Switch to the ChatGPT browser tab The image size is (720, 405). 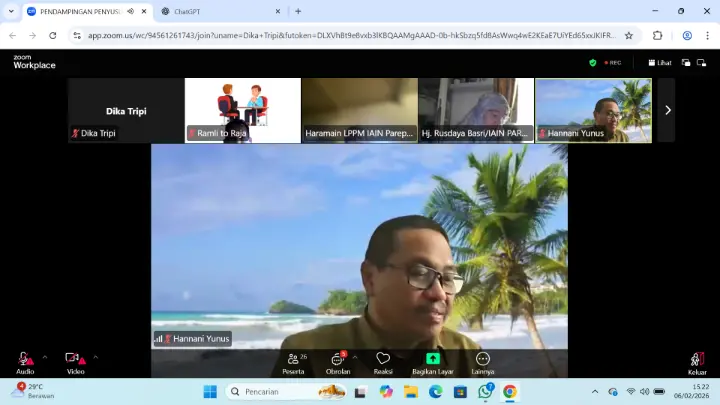pyautogui.click(x=215, y=11)
